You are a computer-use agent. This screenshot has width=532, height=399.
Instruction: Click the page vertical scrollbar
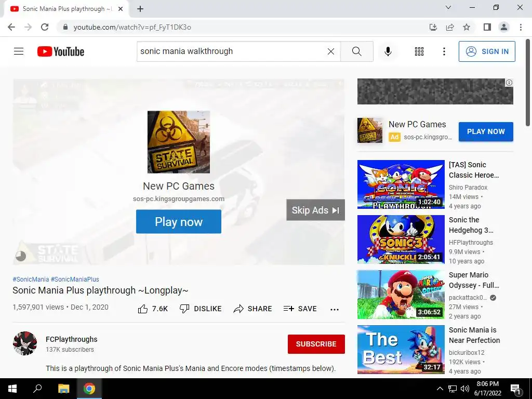528,83
